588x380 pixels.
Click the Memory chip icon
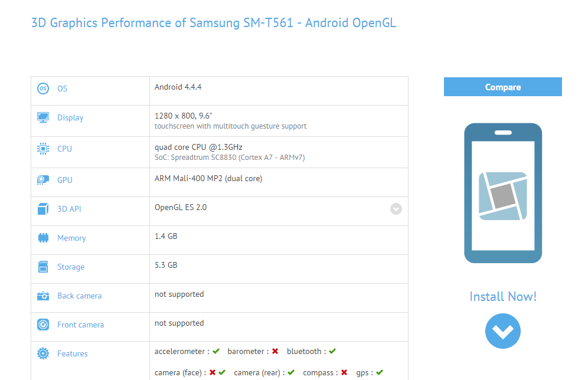[x=43, y=238]
